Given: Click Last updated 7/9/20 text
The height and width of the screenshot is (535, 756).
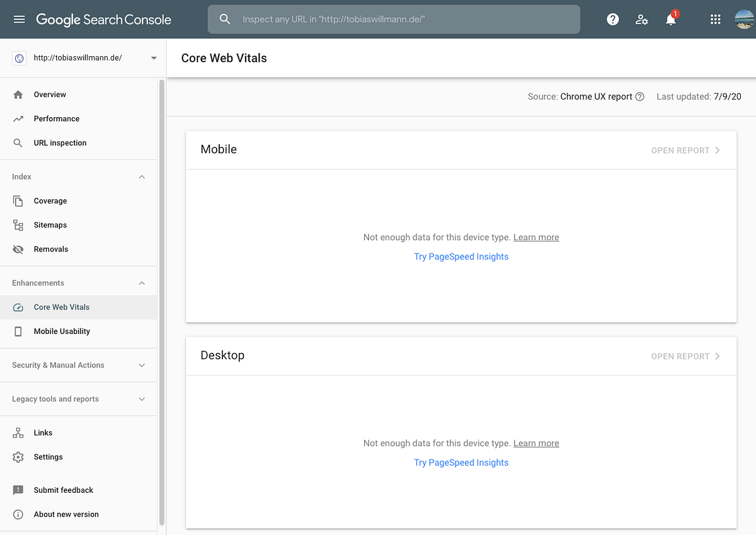Looking at the screenshot, I should 699,96.
